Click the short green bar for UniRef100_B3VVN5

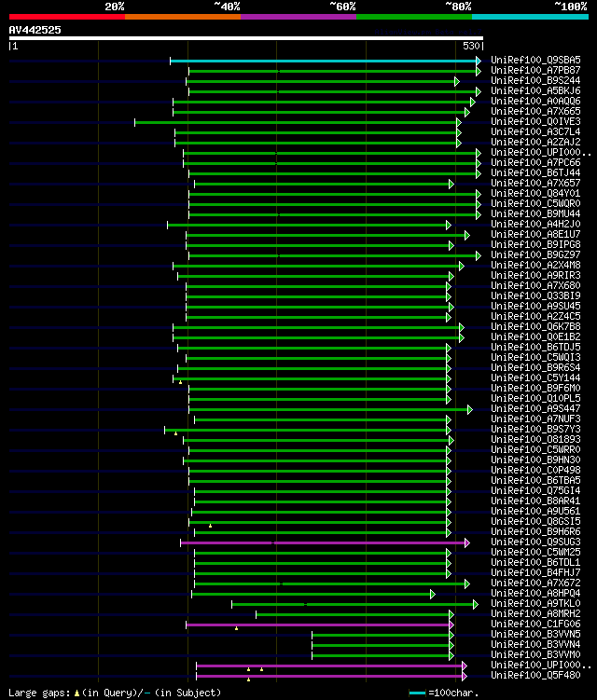(x=382, y=636)
